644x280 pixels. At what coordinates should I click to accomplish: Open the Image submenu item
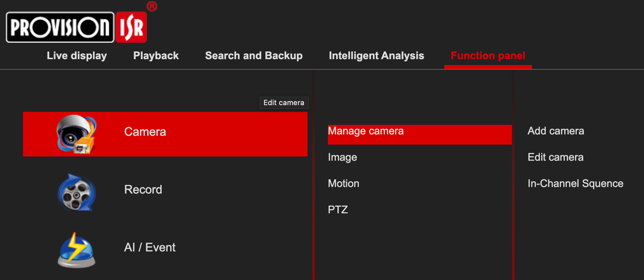[x=342, y=157]
